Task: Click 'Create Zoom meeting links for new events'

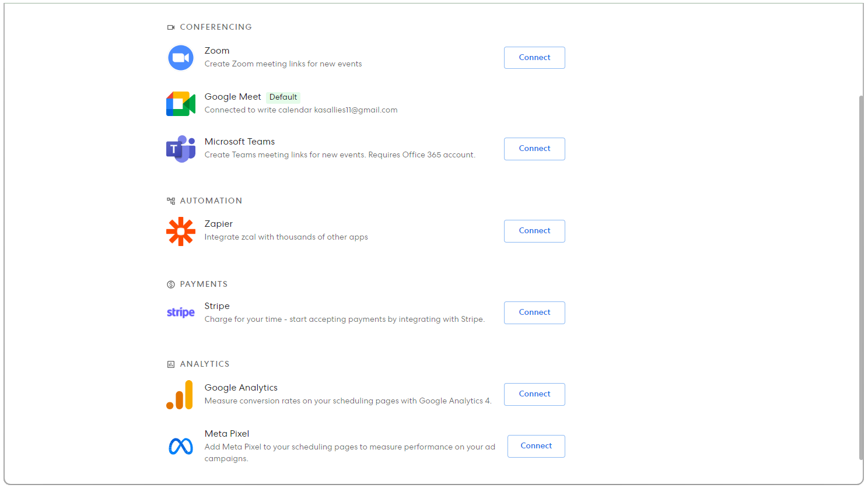Action: 283,64
